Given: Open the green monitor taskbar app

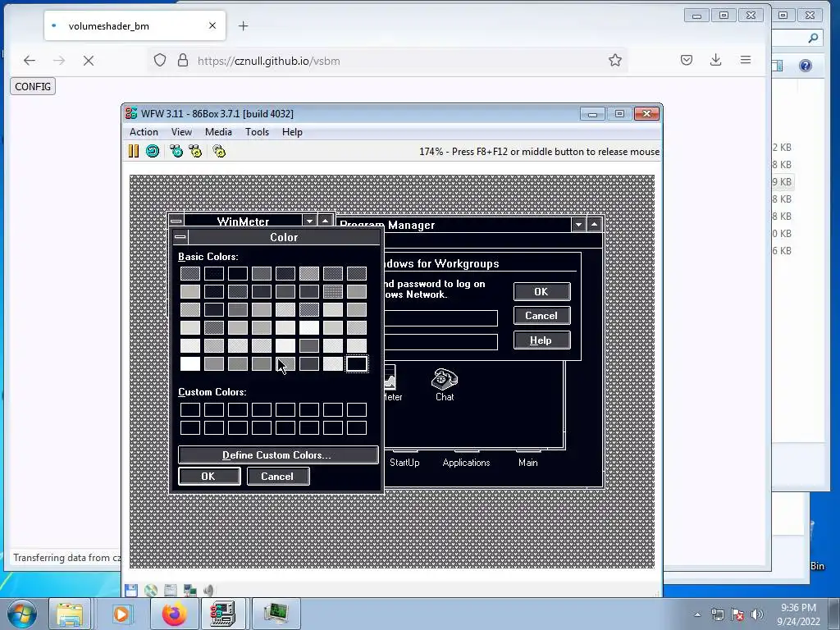Looking at the screenshot, I should (276, 614).
